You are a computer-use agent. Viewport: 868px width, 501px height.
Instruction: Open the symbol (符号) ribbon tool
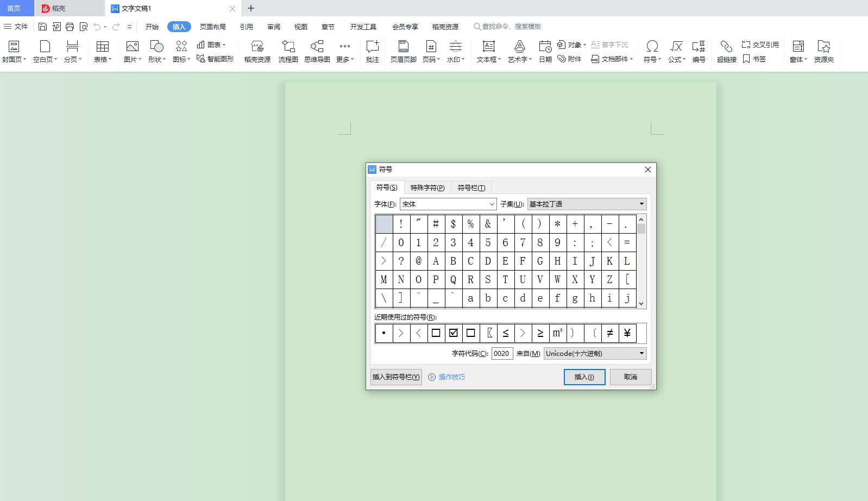point(652,52)
